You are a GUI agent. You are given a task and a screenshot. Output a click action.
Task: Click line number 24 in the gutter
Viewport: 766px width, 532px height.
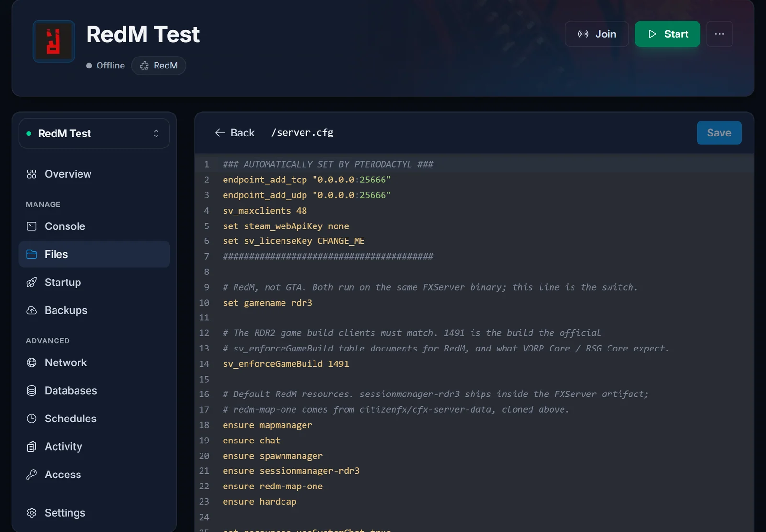204,517
